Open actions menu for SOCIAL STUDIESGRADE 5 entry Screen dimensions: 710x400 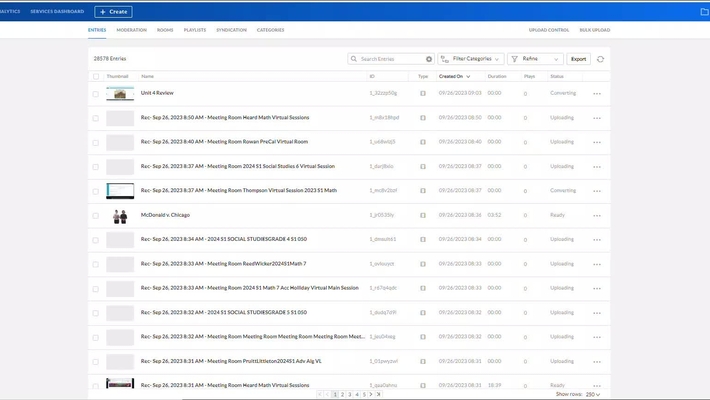[597, 313]
